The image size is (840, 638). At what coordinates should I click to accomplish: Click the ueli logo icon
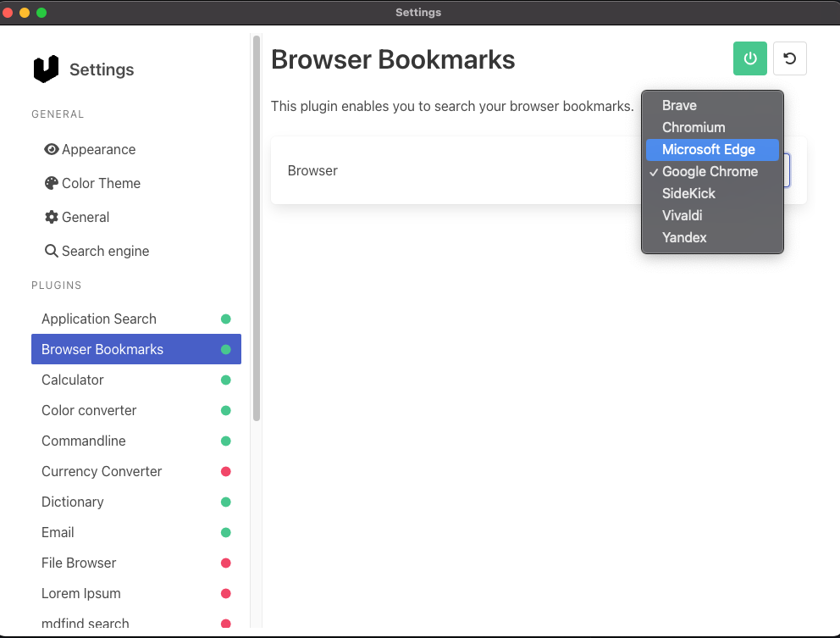[46, 69]
